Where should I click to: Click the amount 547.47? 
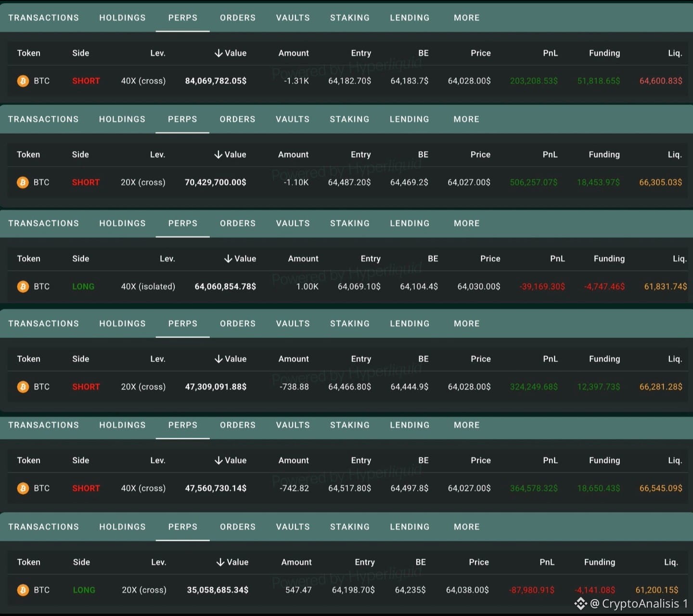click(298, 590)
